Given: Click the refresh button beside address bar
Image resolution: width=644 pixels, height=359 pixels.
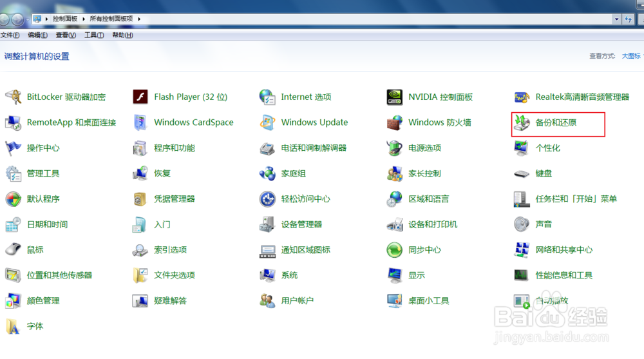Looking at the screenshot, I should (629, 19).
